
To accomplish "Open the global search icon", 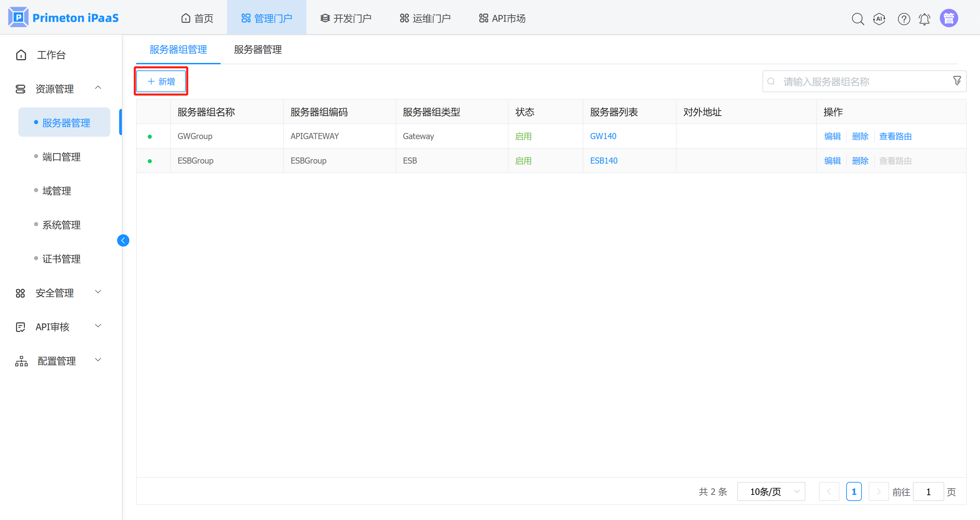I will pyautogui.click(x=858, y=18).
